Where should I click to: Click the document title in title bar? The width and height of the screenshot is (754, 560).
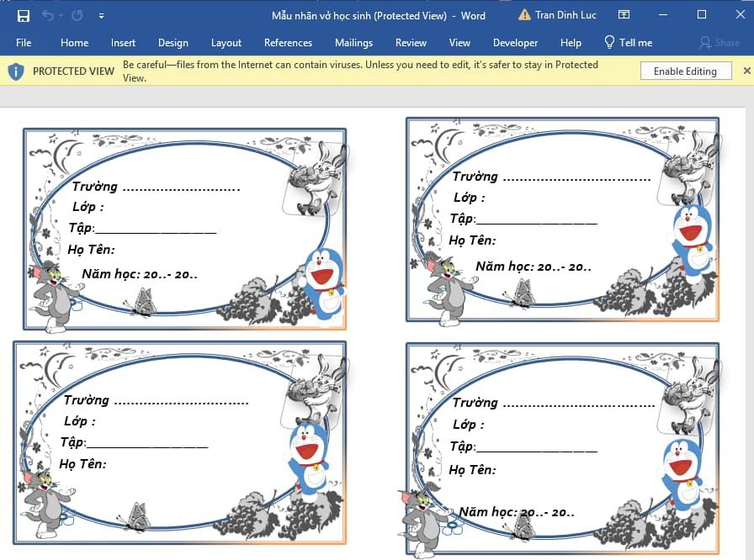[x=378, y=16]
